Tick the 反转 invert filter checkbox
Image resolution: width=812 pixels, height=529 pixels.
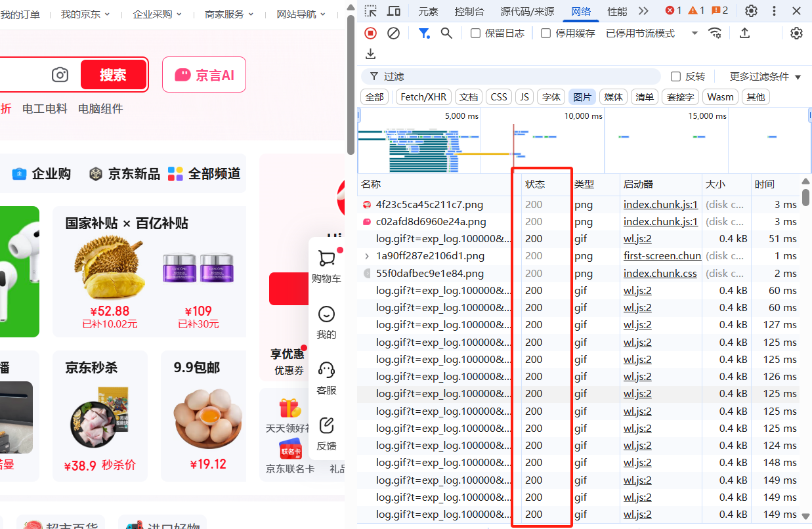[675, 77]
